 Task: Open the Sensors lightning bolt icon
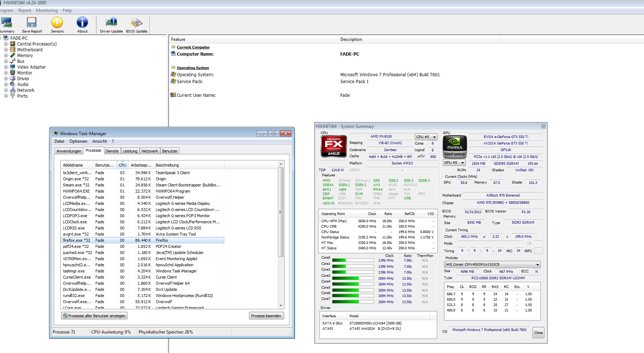click(57, 22)
